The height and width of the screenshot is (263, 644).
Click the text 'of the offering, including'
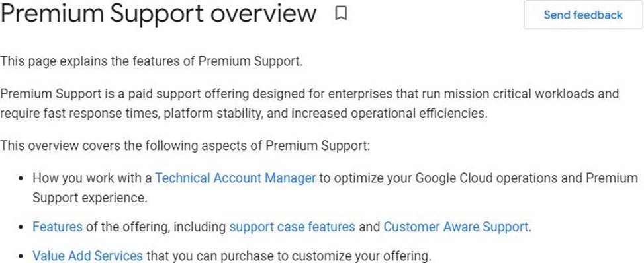(156, 227)
